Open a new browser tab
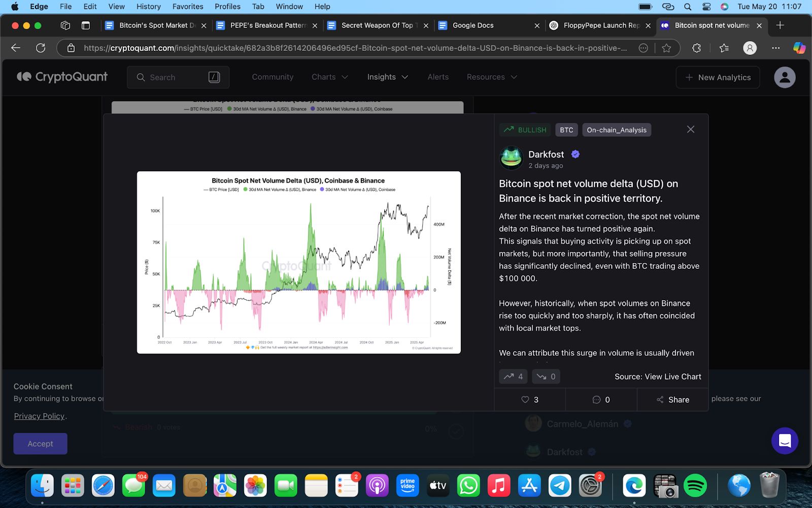Screen dimensions: 812x508 coord(780,25)
